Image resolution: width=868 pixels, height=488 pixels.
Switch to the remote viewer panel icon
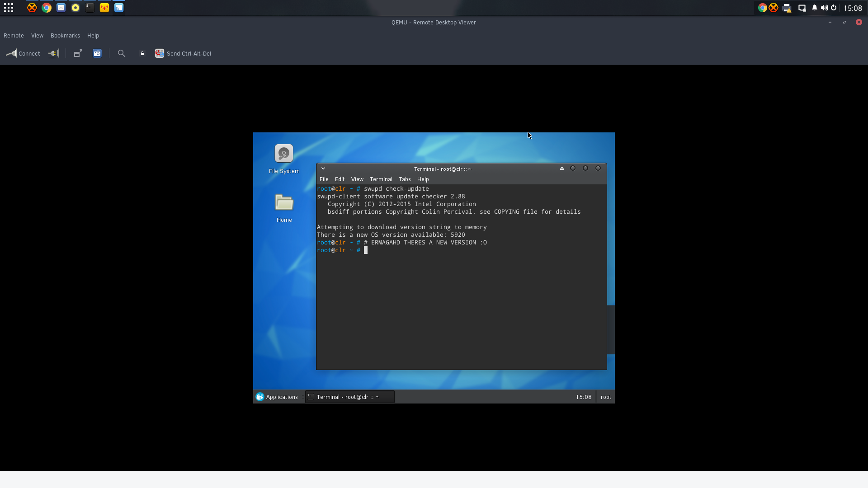[x=119, y=8]
